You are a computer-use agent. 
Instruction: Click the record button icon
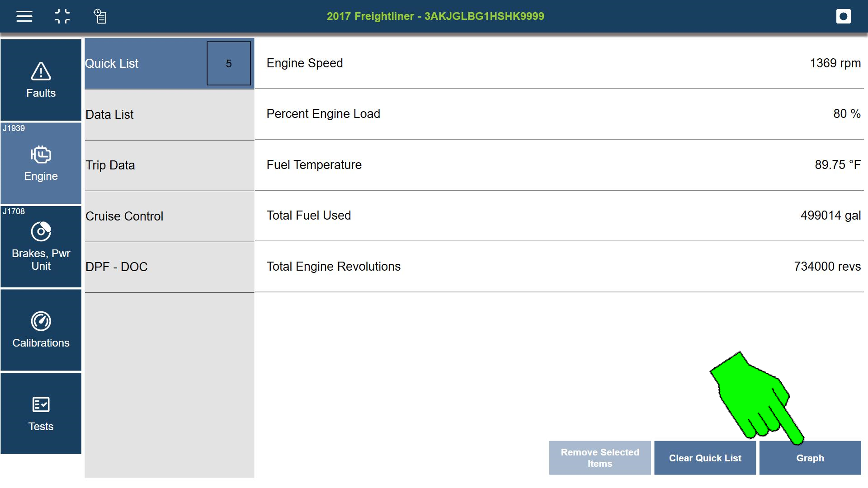843,17
